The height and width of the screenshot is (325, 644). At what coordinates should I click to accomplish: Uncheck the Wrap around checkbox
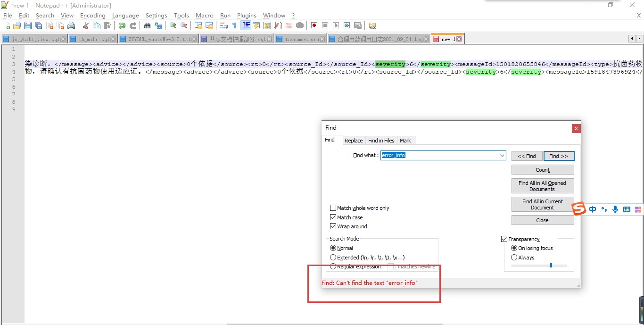click(333, 226)
